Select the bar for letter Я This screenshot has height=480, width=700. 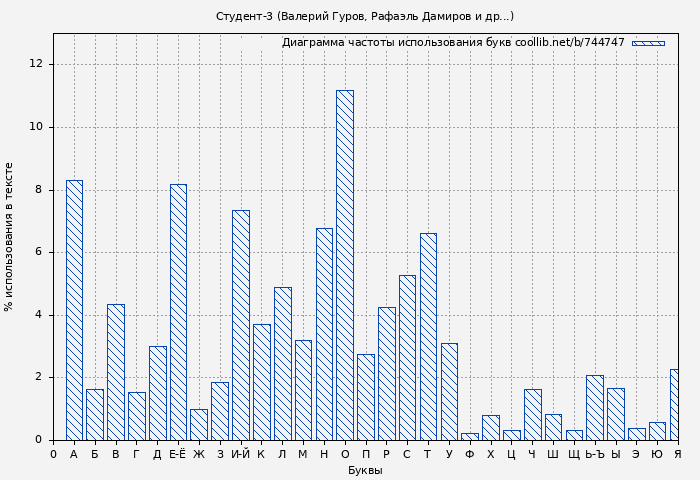pyautogui.click(x=675, y=405)
